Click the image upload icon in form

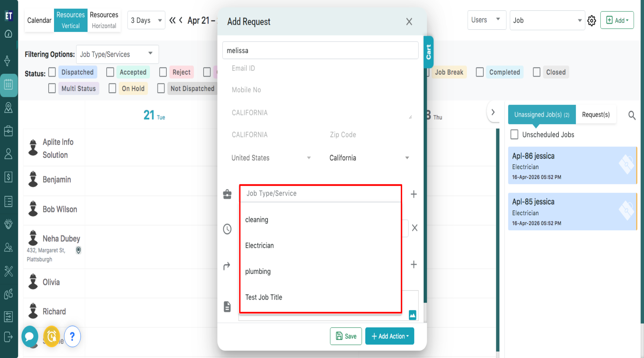(413, 315)
